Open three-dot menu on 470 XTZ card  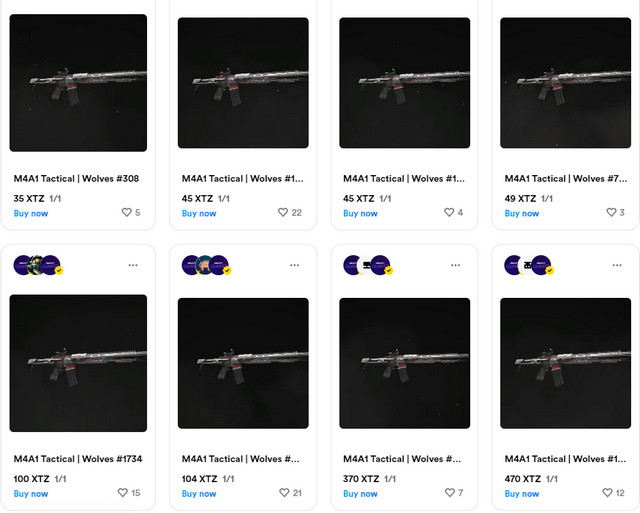[616, 266]
